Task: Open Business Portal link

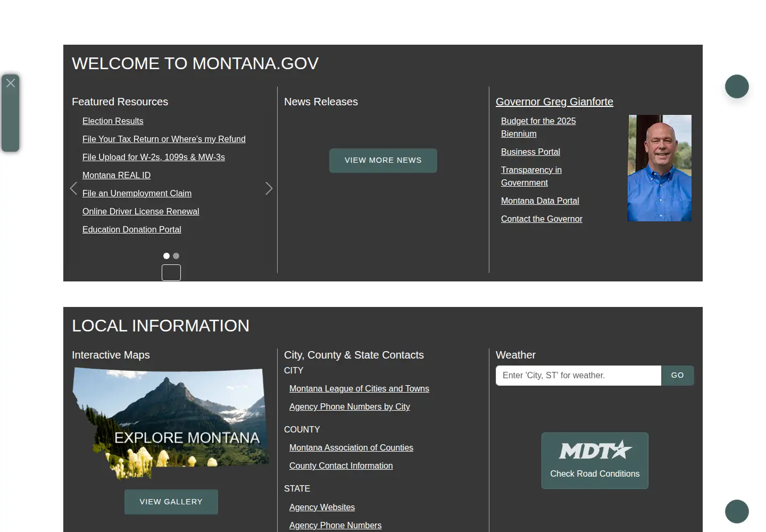Action: [530, 152]
